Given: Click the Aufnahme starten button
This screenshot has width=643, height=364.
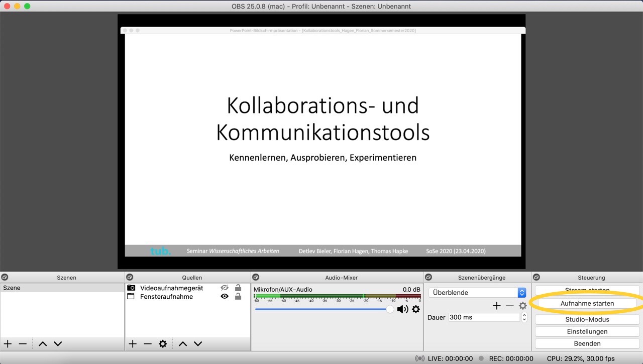Looking at the screenshot, I should (x=587, y=304).
